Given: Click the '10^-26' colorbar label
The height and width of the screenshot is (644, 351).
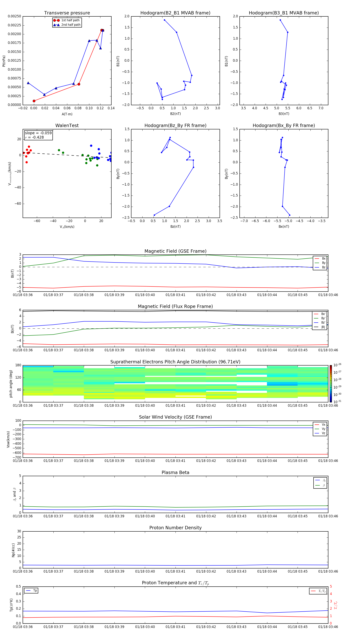Looking at the screenshot, I should 337,365.
